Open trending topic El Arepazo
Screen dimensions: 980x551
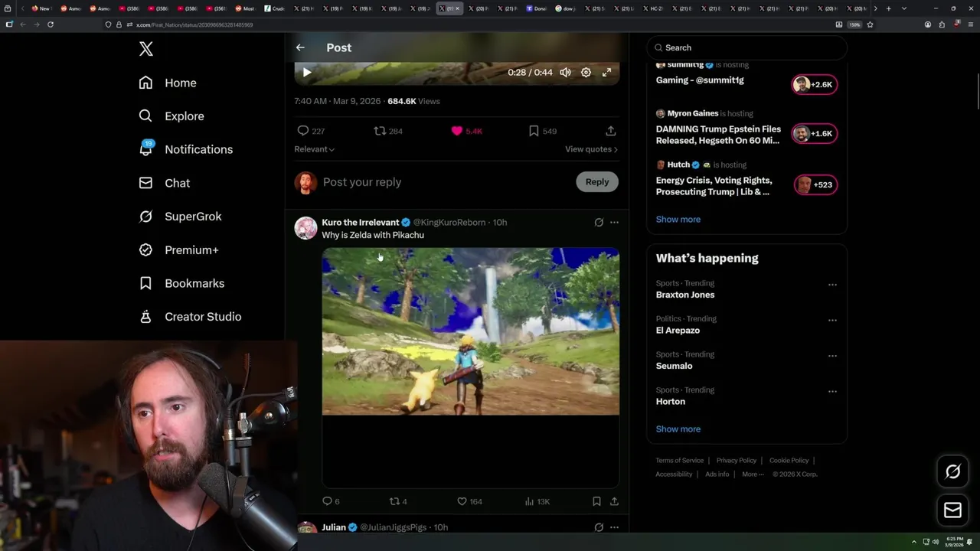678,331
